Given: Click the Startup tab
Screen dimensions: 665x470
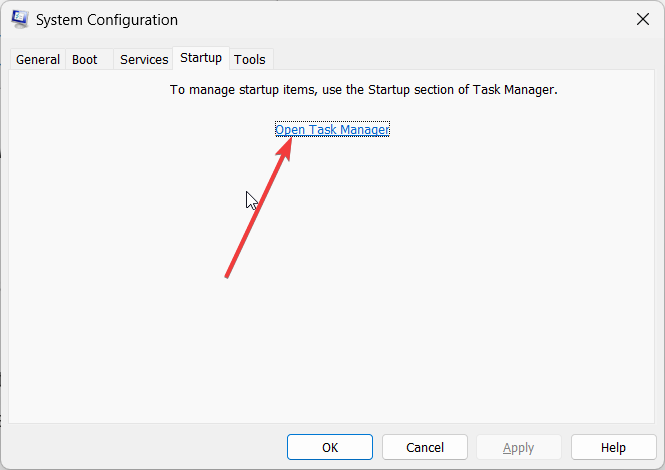Looking at the screenshot, I should click(x=201, y=58).
